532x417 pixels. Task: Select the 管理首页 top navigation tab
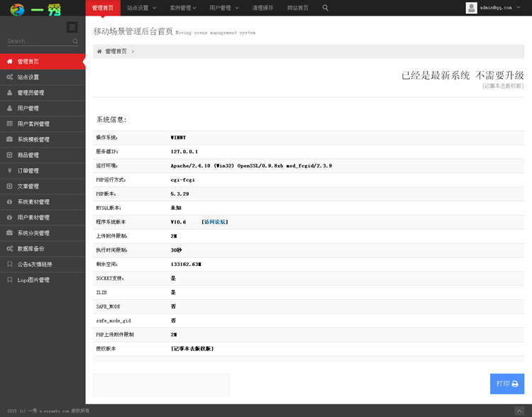[x=103, y=8]
